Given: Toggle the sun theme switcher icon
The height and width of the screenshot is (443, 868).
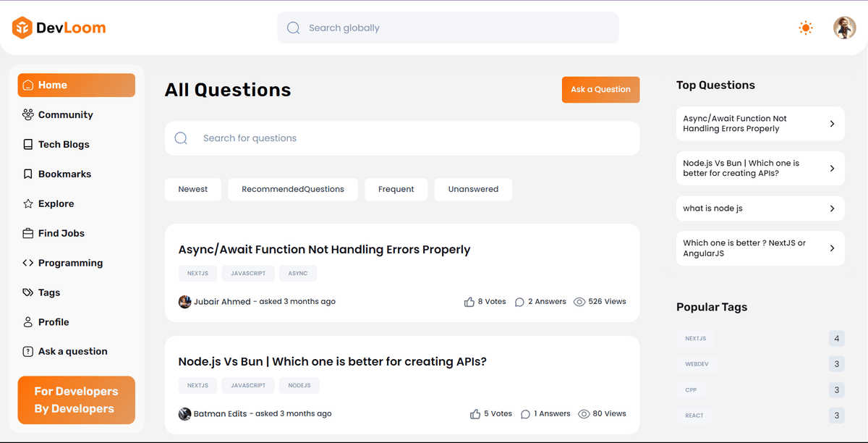Looking at the screenshot, I should [805, 28].
